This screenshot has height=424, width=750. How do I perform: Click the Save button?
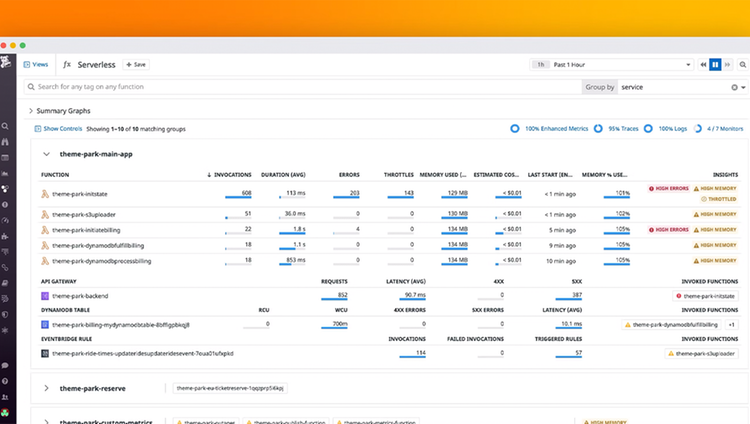136,65
